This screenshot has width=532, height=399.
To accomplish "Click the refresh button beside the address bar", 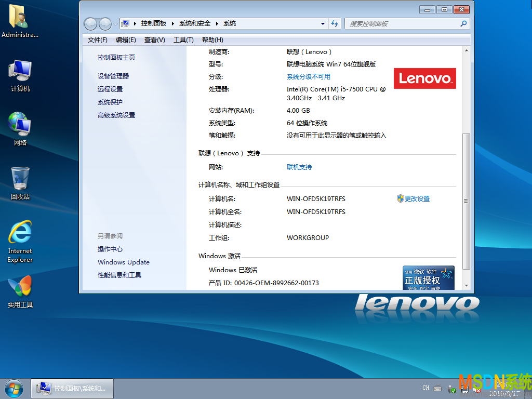I will click(335, 23).
